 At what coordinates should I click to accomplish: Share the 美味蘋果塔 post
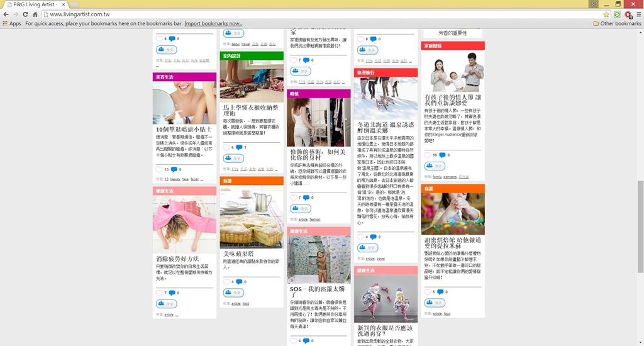click(233, 293)
